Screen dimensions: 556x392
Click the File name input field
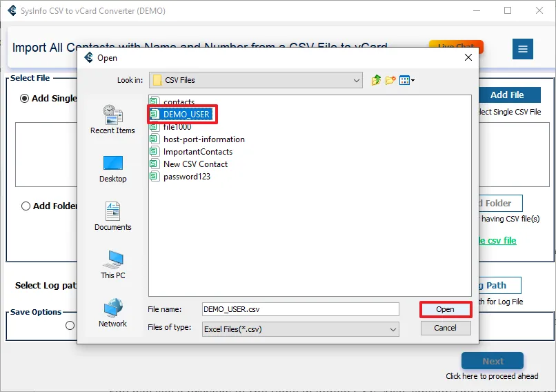pos(300,309)
